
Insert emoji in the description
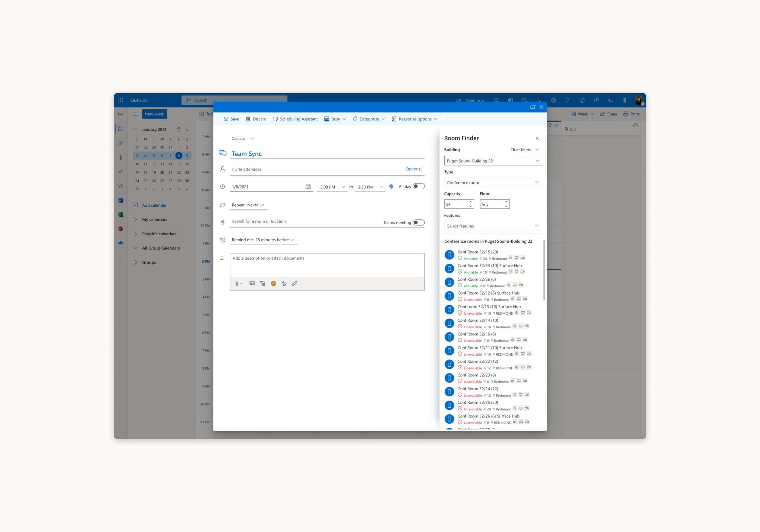(x=273, y=283)
